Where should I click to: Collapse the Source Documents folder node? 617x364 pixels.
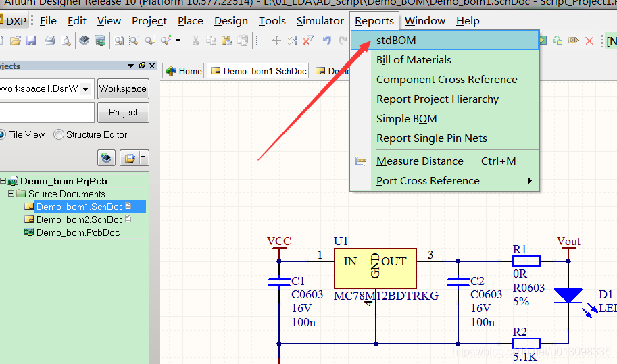[11, 194]
